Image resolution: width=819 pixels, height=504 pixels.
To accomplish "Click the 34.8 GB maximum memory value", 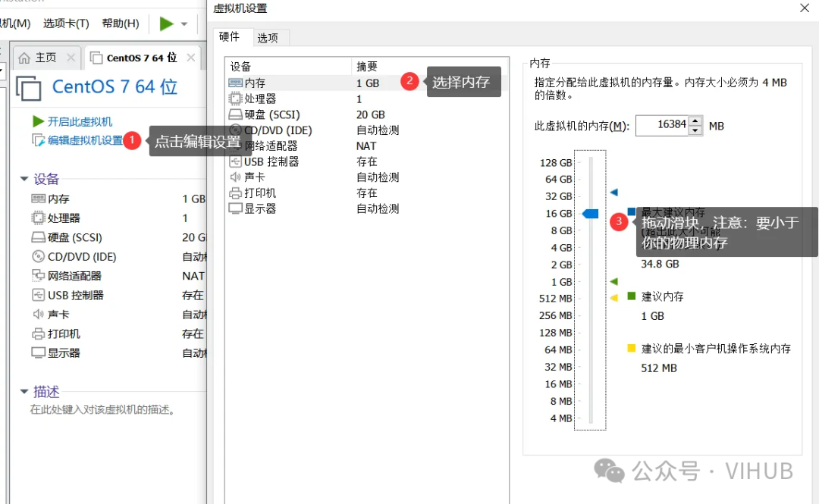I will pos(661,264).
